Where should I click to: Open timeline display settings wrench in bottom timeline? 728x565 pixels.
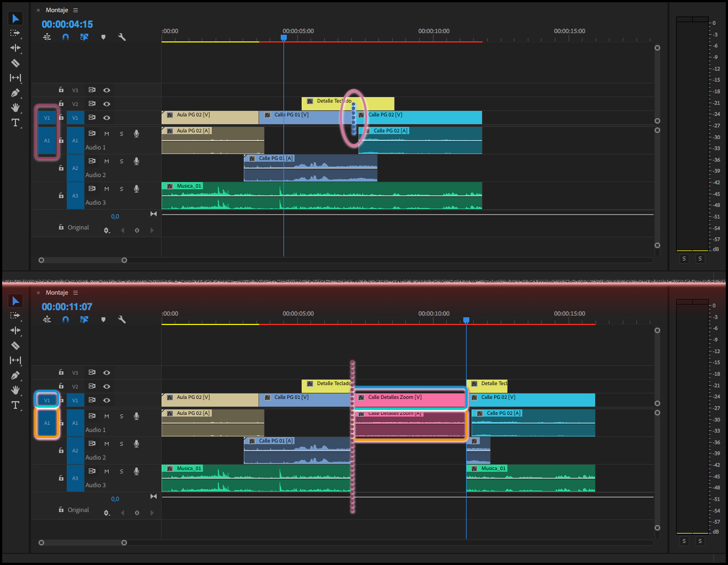122,319
